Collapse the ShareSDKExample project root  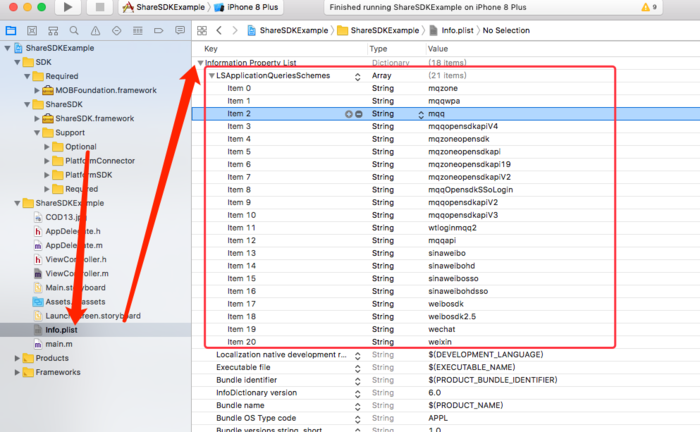(7, 48)
